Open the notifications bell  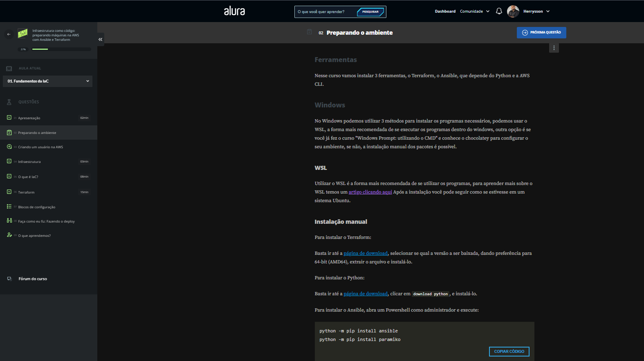[x=499, y=11]
